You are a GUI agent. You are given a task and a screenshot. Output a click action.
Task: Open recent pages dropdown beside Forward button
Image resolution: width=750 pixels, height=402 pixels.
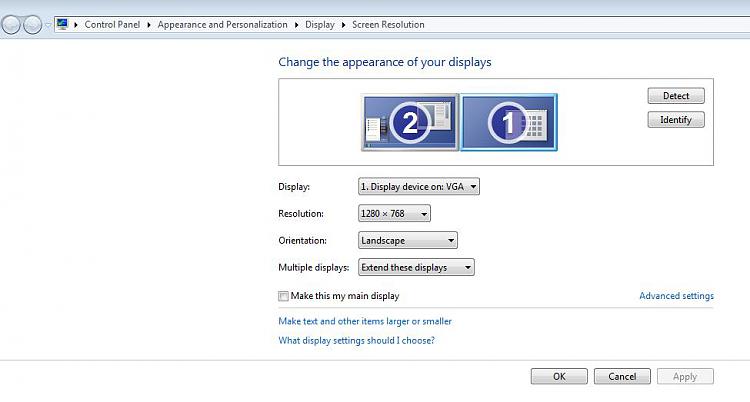point(48,25)
